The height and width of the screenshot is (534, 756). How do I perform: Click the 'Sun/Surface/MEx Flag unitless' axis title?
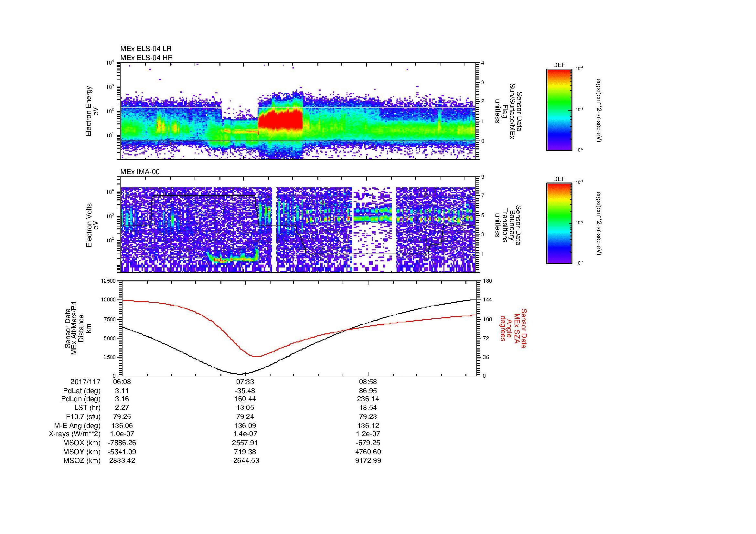(508, 111)
